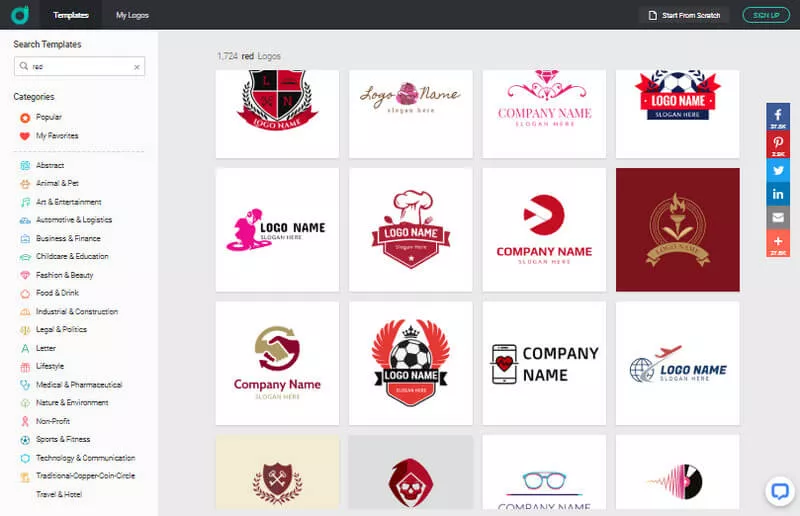Select the Abstract category icon
Image resolution: width=800 pixels, height=516 pixels.
point(25,165)
